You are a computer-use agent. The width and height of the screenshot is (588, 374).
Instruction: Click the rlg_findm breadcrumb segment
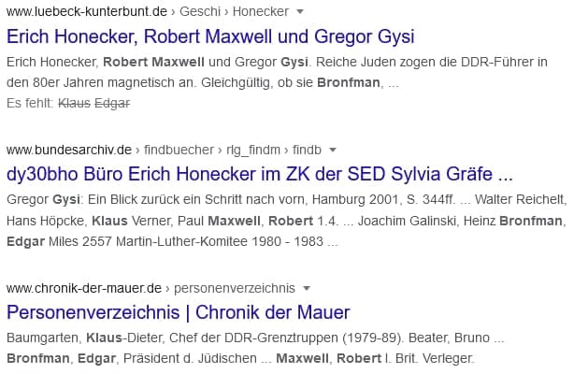[x=253, y=150]
